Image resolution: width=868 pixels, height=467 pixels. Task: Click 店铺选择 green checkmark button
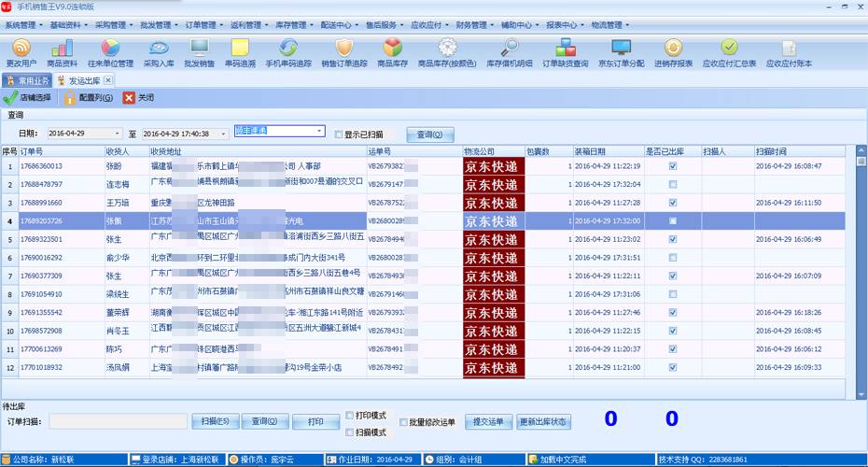[x=27, y=97]
